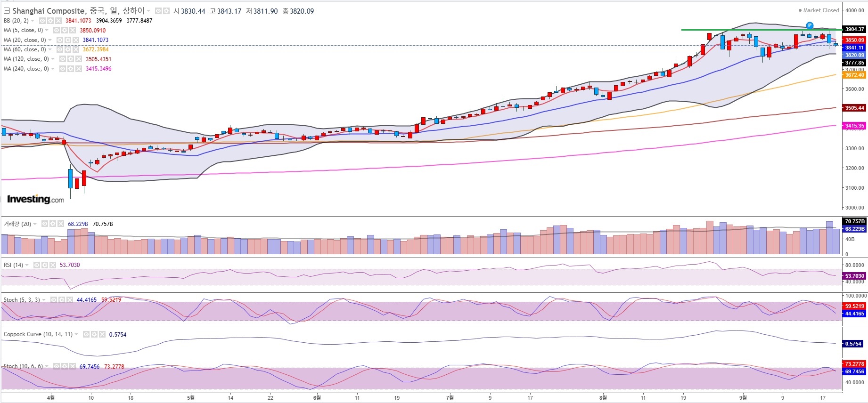
Task: Click the Market Closed status text
Action: 821,10
